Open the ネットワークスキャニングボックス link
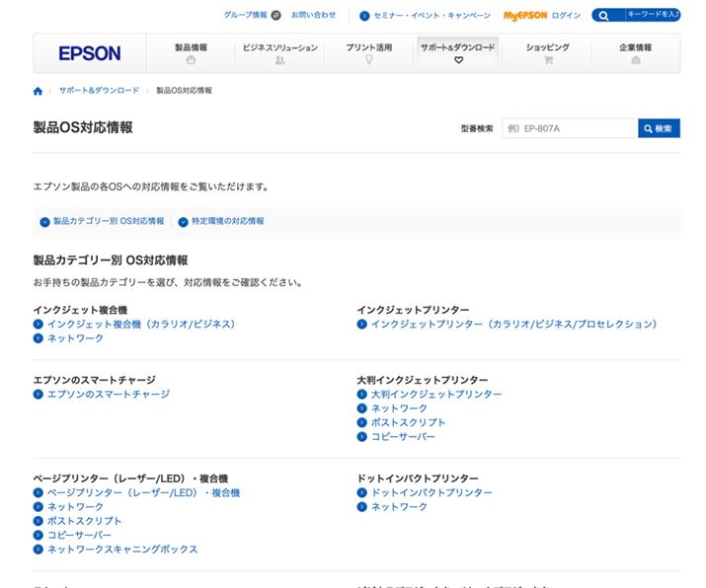 122,550
